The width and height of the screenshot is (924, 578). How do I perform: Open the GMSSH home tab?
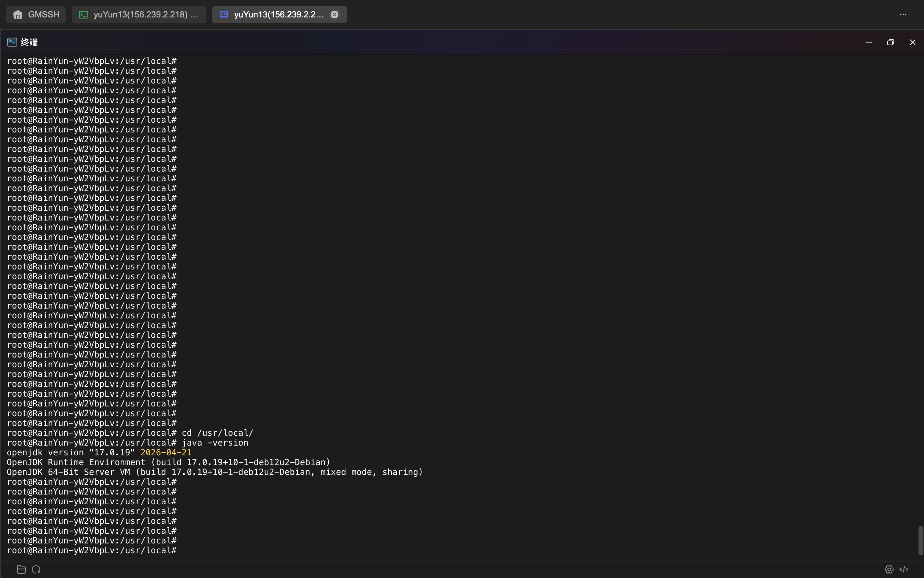tap(36, 15)
